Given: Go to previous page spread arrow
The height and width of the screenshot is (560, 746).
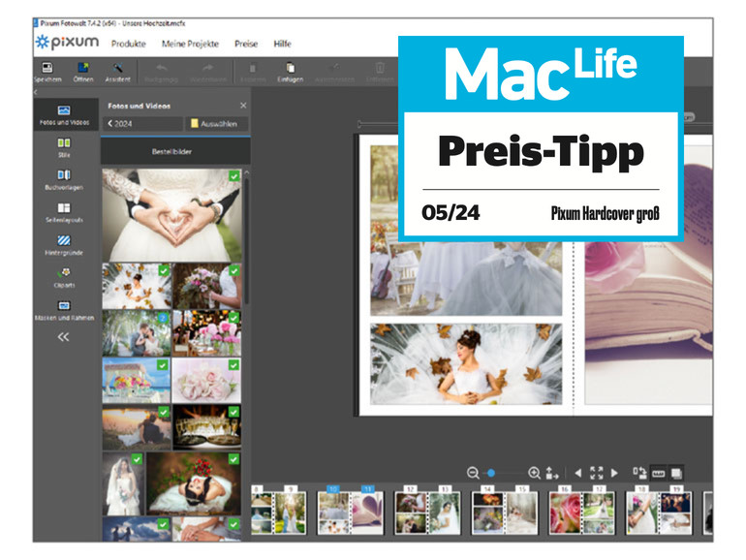Looking at the screenshot, I should [578, 473].
